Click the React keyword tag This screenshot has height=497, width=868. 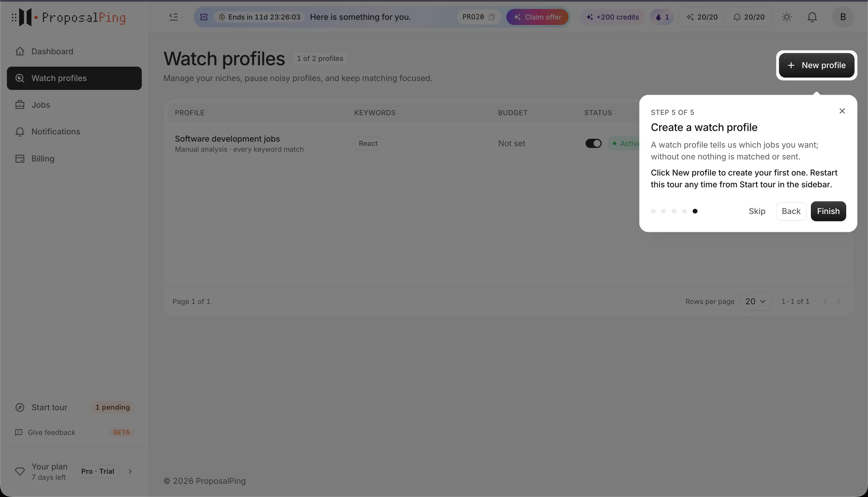(x=368, y=143)
